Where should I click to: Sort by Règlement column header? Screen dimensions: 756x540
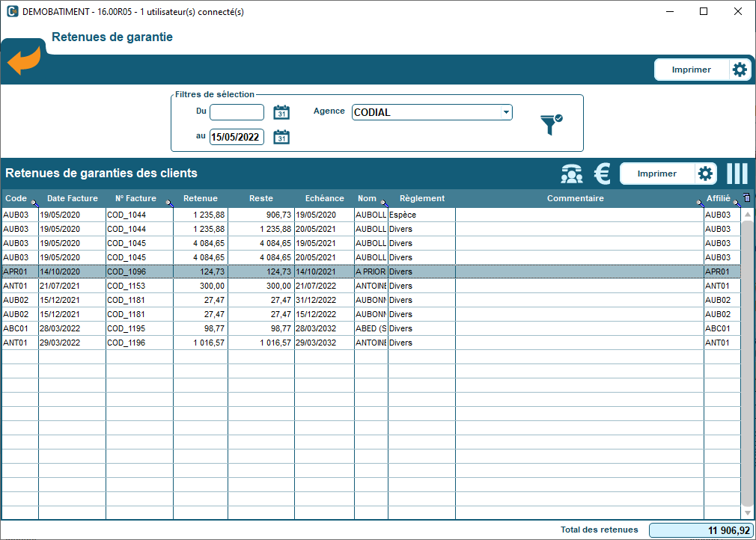(422, 198)
